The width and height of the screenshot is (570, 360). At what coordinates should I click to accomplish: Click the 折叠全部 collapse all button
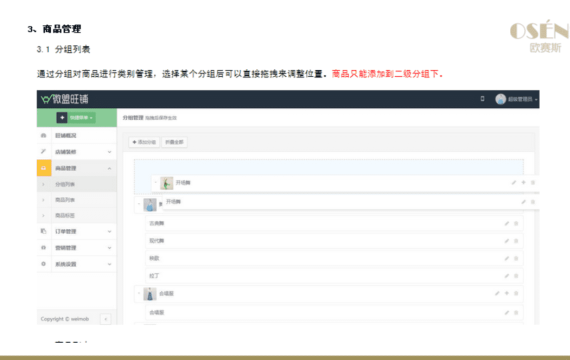coord(174,142)
